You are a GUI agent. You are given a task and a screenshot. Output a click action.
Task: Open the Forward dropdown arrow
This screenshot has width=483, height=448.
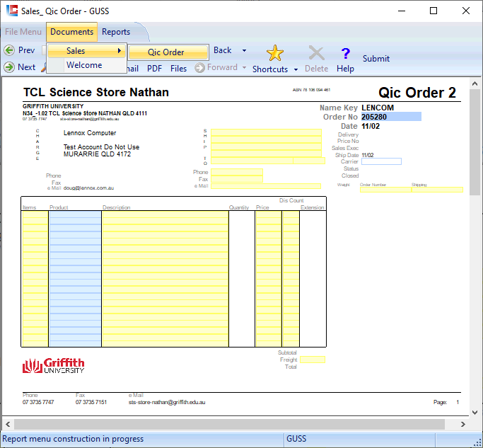coord(244,67)
